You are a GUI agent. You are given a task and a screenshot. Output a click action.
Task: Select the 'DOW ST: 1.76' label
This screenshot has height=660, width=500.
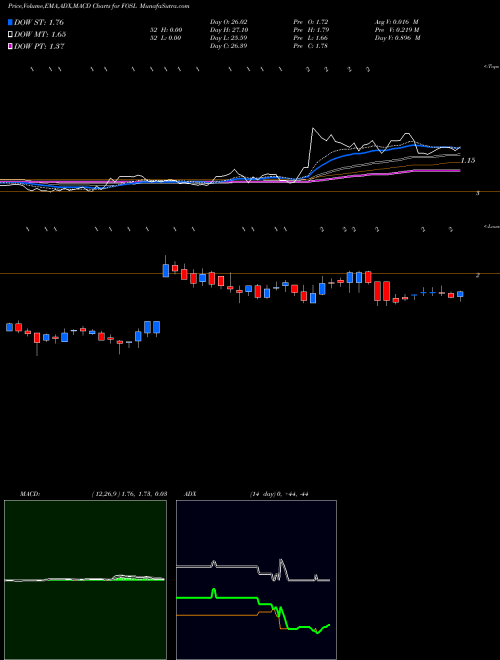pyautogui.click(x=39, y=22)
